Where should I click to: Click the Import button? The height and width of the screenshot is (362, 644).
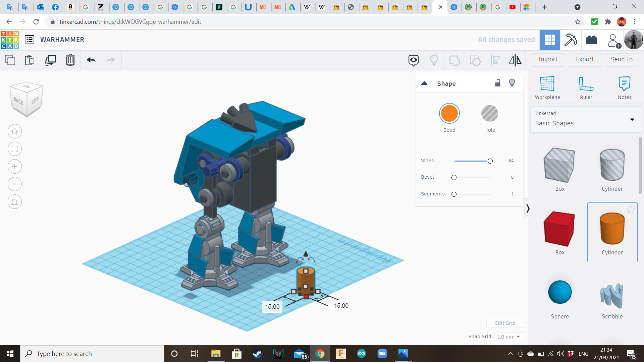click(x=548, y=59)
